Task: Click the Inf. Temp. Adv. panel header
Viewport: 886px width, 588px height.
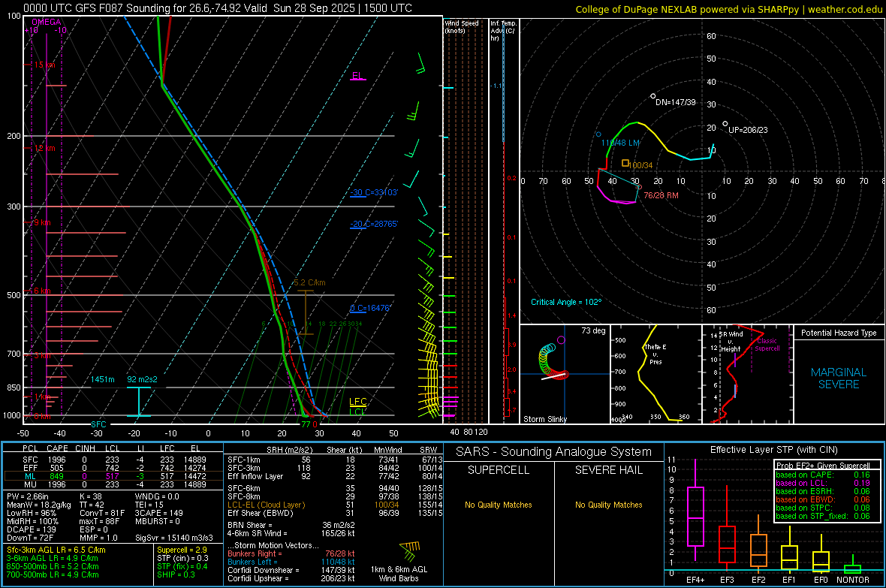Action: coord(503,31)
